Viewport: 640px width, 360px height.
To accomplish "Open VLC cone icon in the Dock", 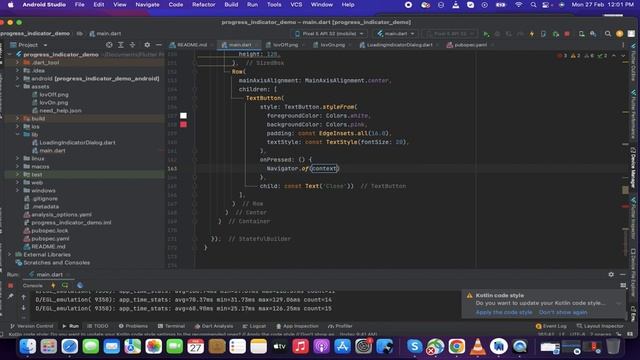I will tap(478, 347).
